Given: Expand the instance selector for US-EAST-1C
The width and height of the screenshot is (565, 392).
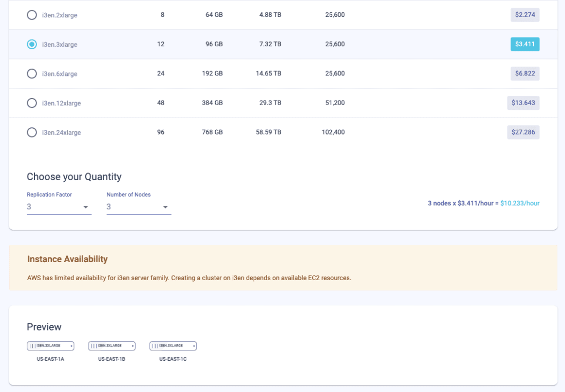Looking at the screenshot, I should 194,346.
